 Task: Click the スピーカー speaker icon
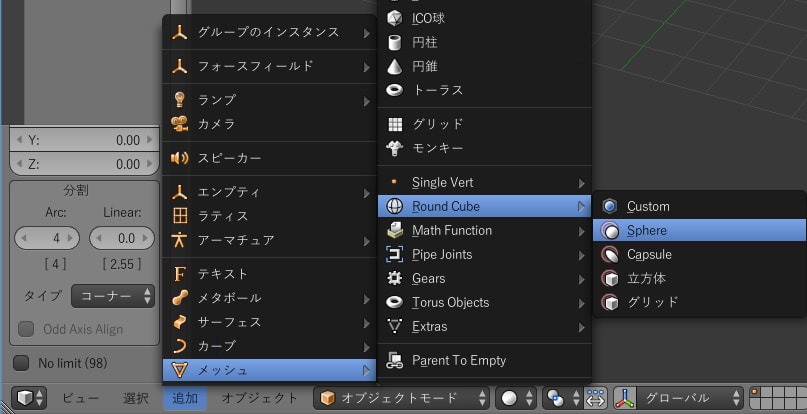tap(180, 158)
